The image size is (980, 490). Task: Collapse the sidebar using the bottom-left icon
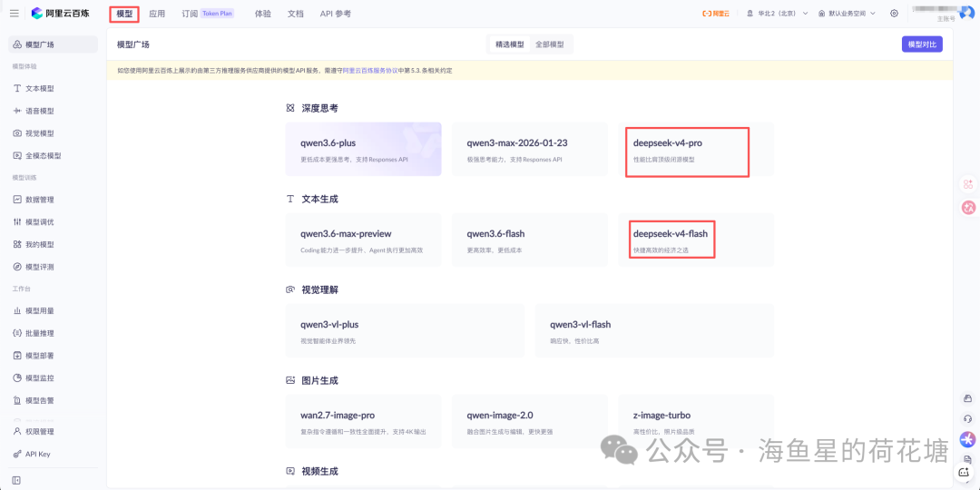(16, 479)
